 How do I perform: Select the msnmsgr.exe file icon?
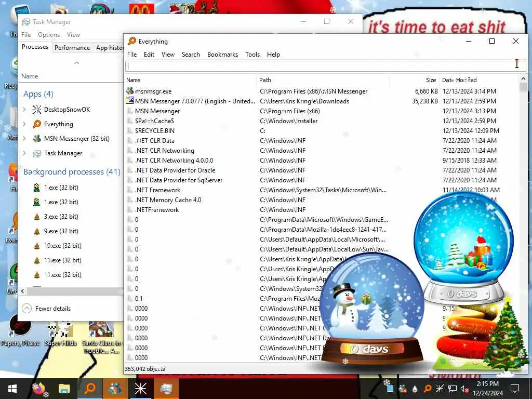pos(130,91)
